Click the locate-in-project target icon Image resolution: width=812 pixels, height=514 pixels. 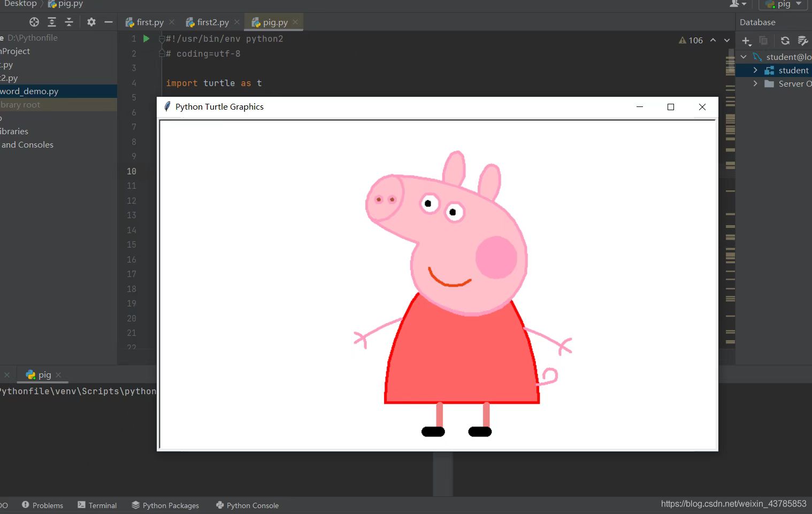34,22
